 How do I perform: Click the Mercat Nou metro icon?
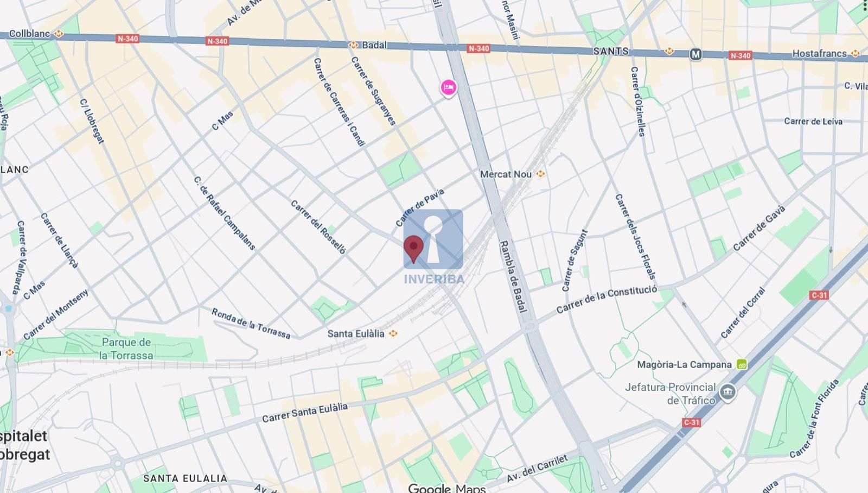(540, 174)
